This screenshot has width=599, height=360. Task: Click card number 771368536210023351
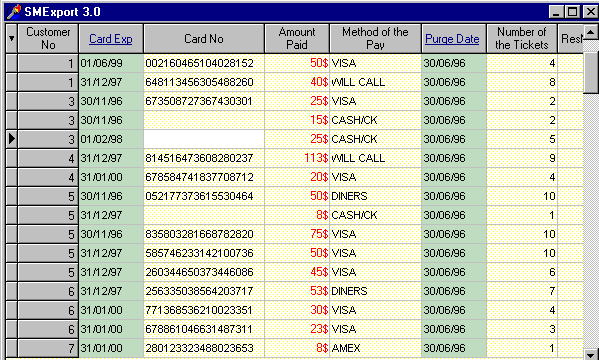coord(199,310)
